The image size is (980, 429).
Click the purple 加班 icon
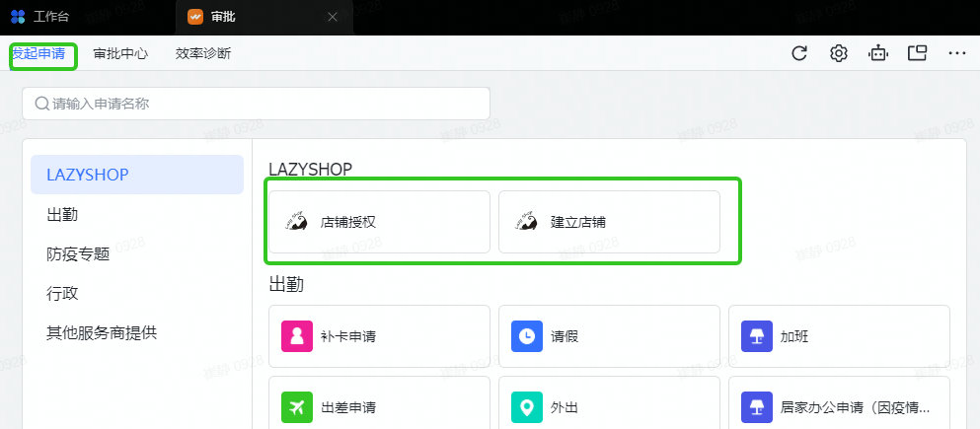coord(756,336)
